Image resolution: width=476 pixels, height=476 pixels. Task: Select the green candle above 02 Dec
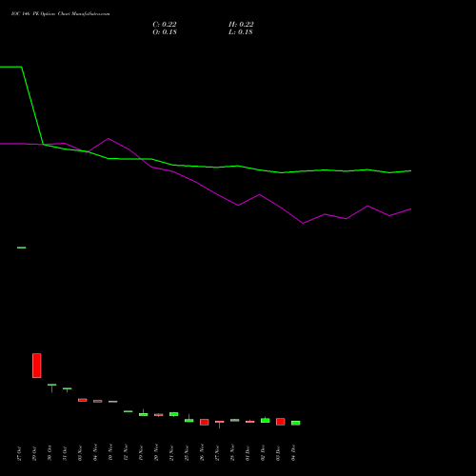pyautogui.click(x=266, y=421)
